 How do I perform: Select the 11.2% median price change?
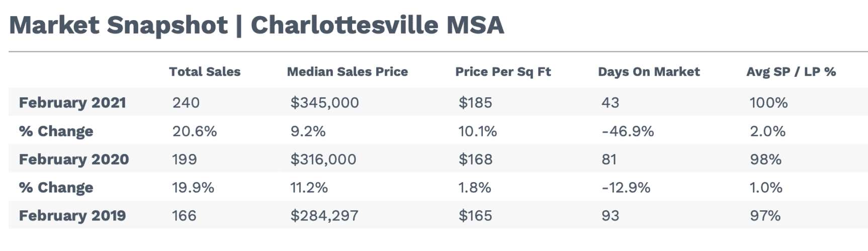[309, 187]
